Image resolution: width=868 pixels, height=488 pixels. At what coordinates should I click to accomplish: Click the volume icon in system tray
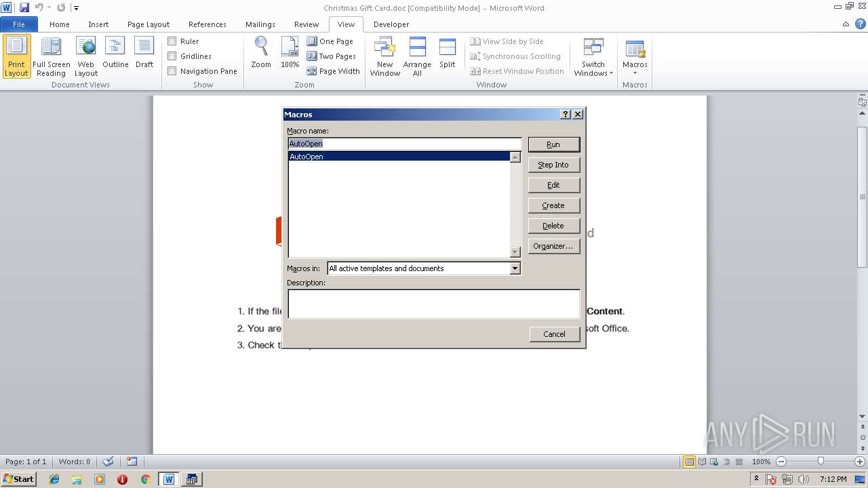coord(804,479)
